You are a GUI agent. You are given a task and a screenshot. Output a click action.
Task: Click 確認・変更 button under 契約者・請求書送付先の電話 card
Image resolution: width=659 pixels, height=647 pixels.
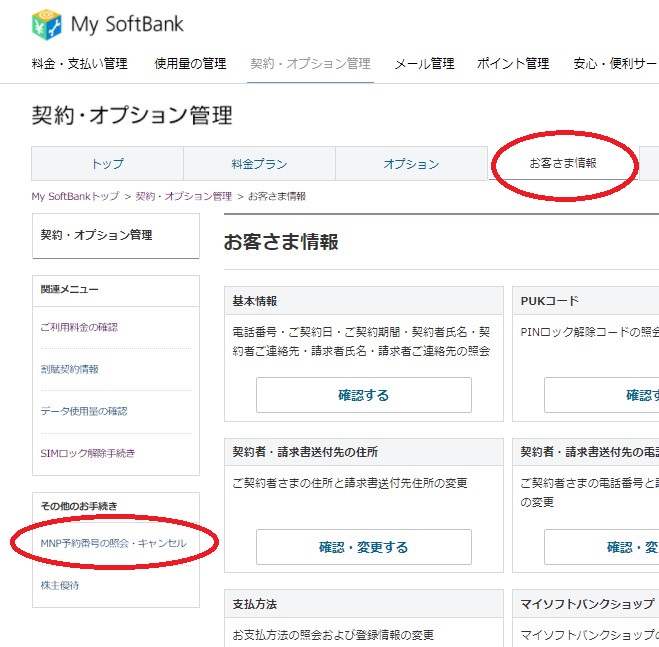point(601,547)
